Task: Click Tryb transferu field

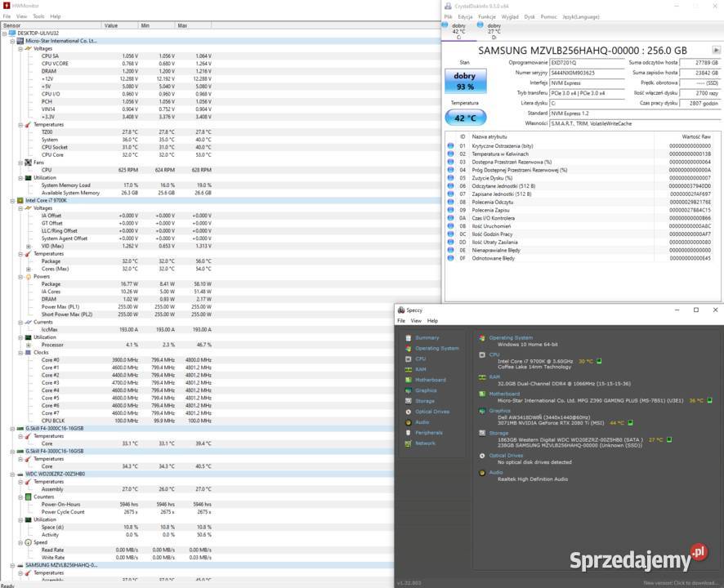Action: point(587,93)
